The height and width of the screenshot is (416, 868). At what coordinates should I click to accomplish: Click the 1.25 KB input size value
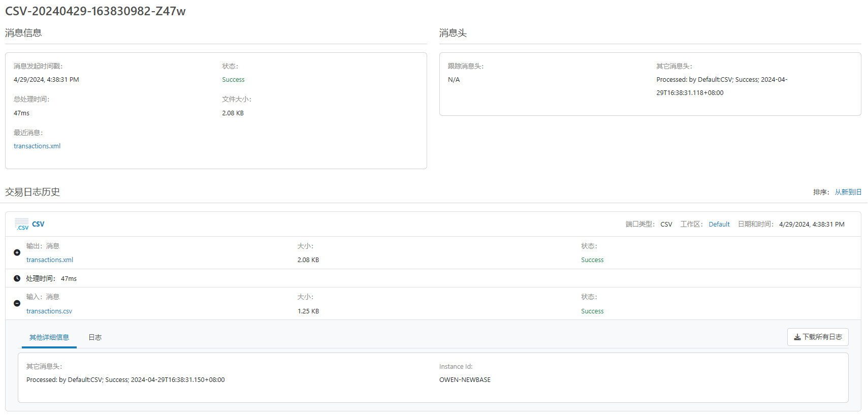coord(308,311)
